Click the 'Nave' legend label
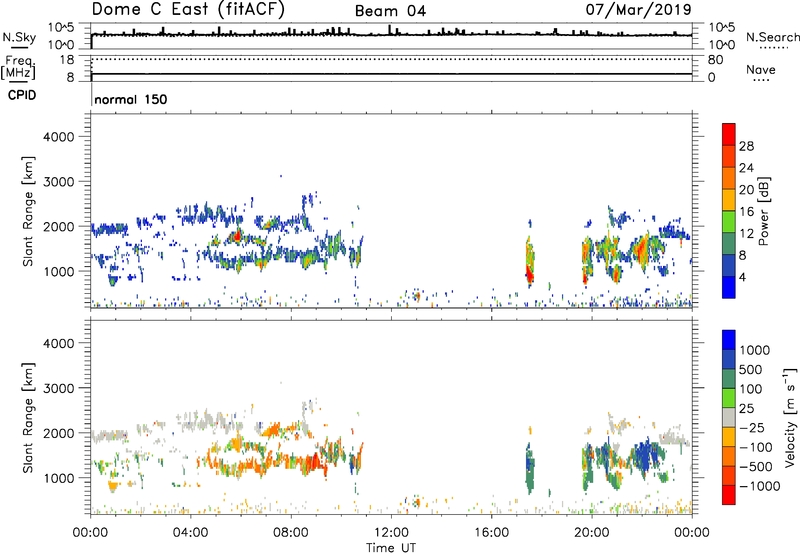 click(x=761, y=69)
